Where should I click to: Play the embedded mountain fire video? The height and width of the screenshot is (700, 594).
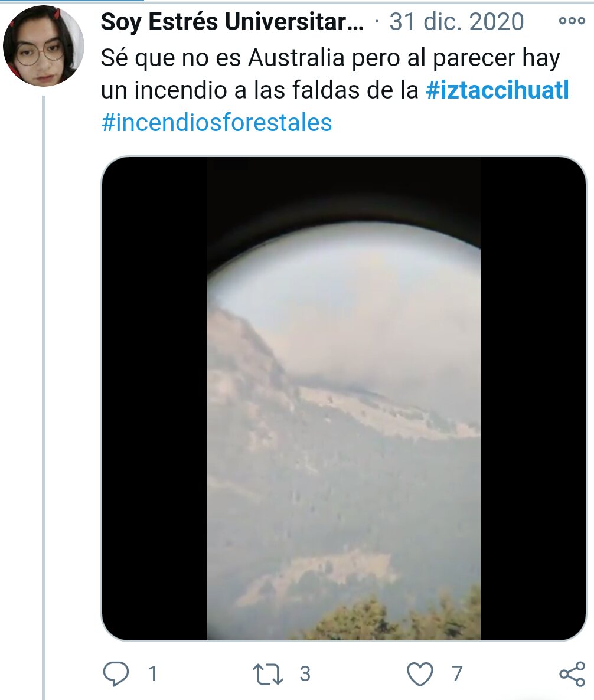click(x=344, y=398)
